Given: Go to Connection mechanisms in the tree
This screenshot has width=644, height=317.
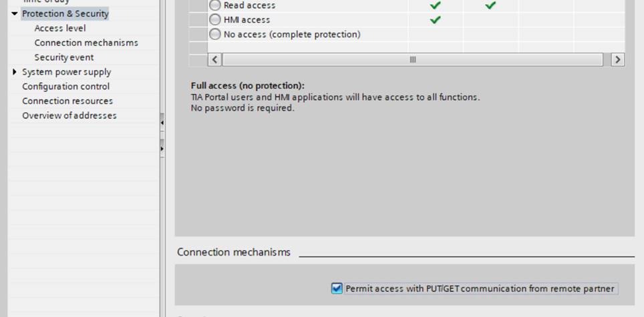Looking at the screenshot, I should [86, 43].
